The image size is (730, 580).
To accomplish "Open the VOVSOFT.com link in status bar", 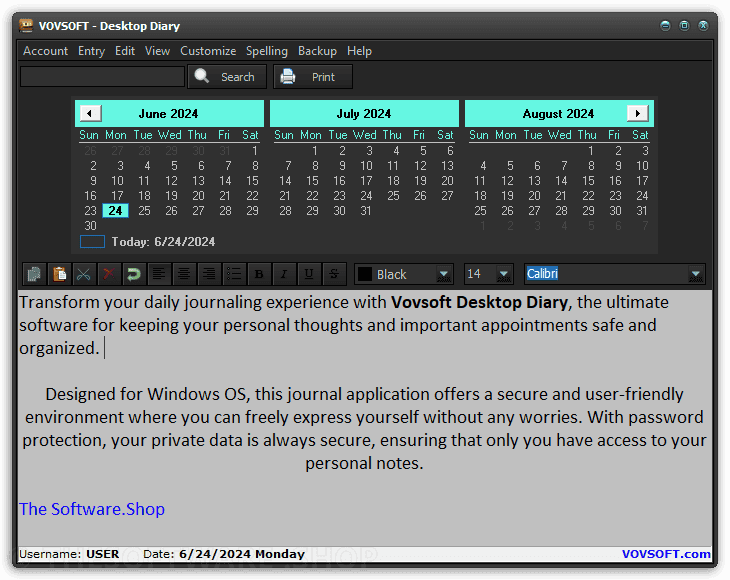I will pos(666,554).
